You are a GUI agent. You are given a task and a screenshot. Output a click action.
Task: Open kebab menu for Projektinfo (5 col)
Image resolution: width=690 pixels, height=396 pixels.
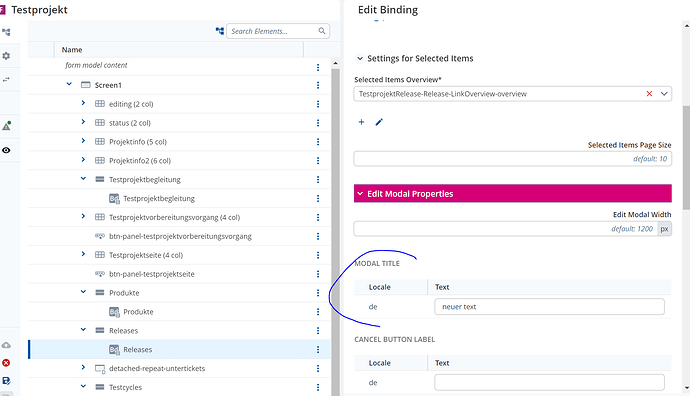click(x=318, y=142)
